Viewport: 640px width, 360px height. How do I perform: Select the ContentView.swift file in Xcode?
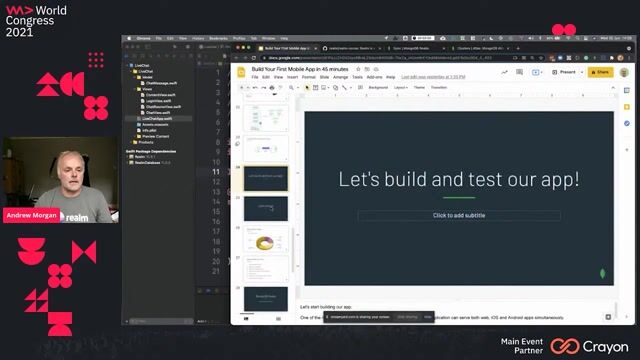(160, 95)
